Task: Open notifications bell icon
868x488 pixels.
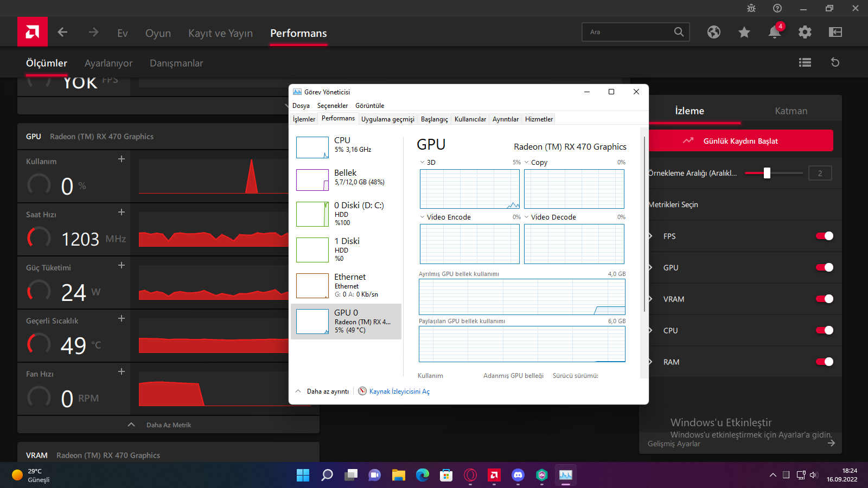Action: [775, 32]
